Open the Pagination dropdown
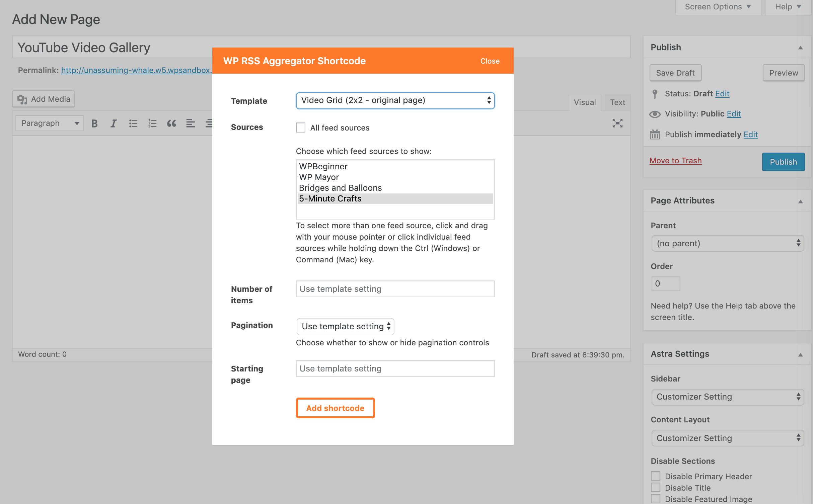Viewport: 813px width, 504px height. click(x=345, y=326)
